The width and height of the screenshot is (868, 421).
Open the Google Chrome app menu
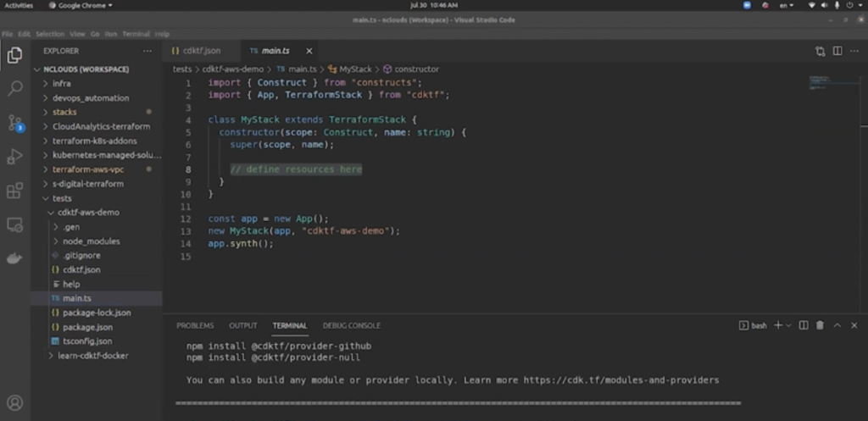(x=81, y=5)
